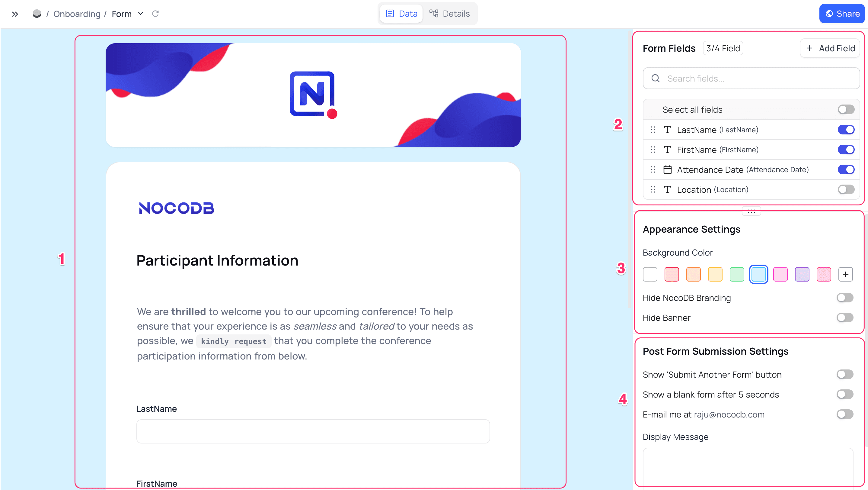The image size is (868, 490).
Task: Grab the drag handle next to FirstName field
Action: click(x=653, y=150)
